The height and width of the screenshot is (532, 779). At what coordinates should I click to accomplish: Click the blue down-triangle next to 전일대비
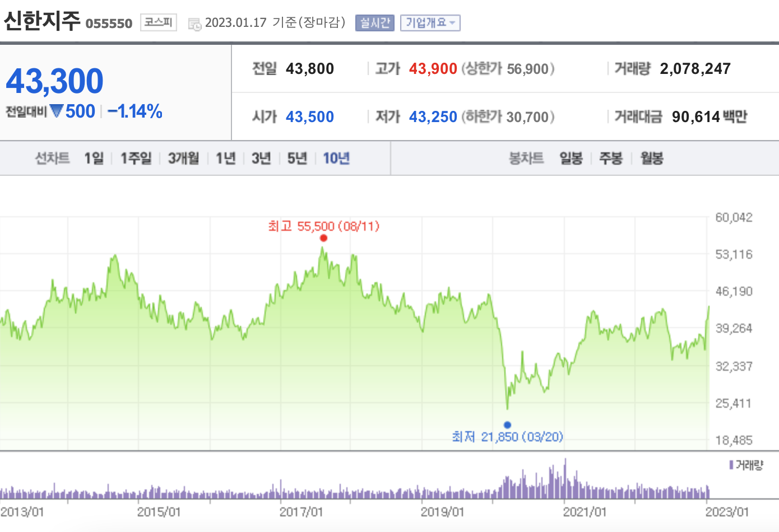(56, 111)
